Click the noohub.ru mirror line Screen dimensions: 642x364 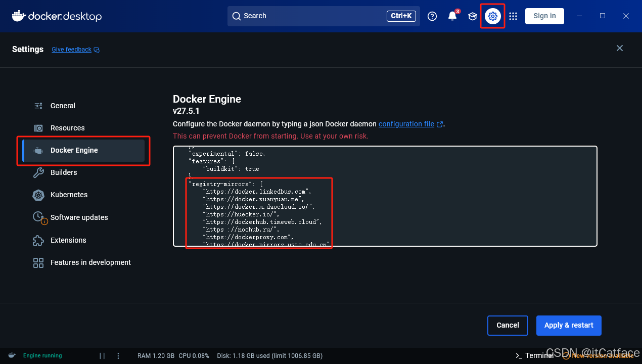click(x=241, y=230)
